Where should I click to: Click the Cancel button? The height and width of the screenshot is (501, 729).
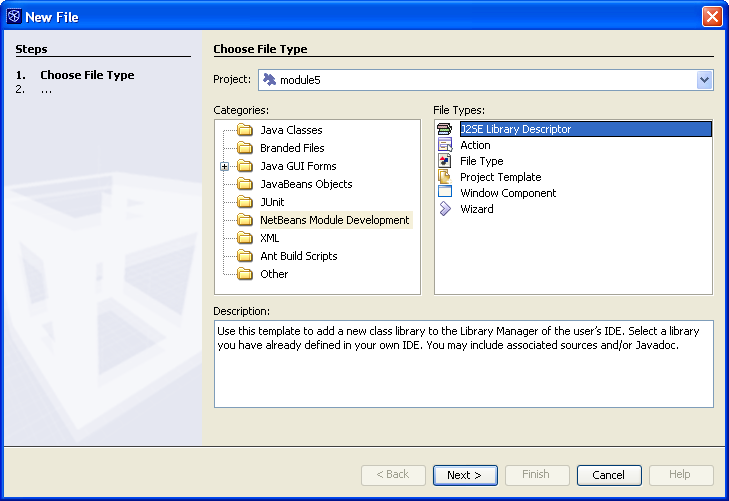coord(609,475)
